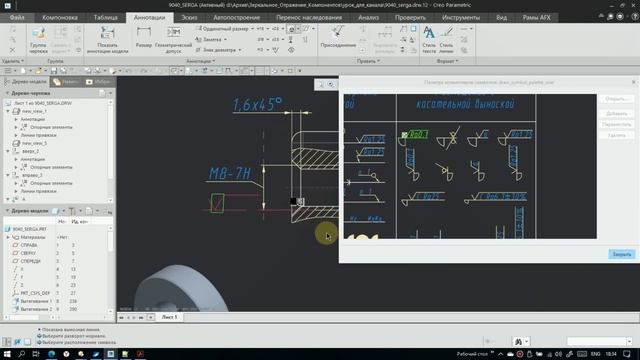640x360 pixels.
Task: Open the Аннотации group dropdown
Action: [x=200, y=61]
